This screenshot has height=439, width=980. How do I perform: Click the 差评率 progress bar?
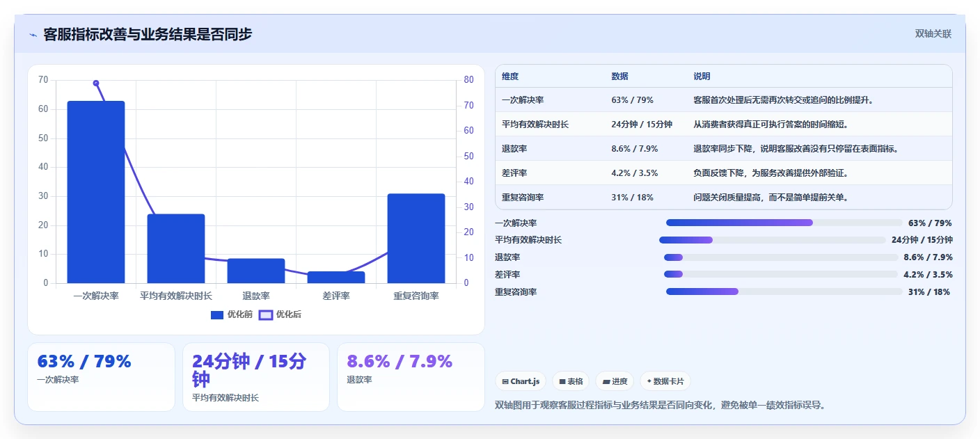pos(781,275)
